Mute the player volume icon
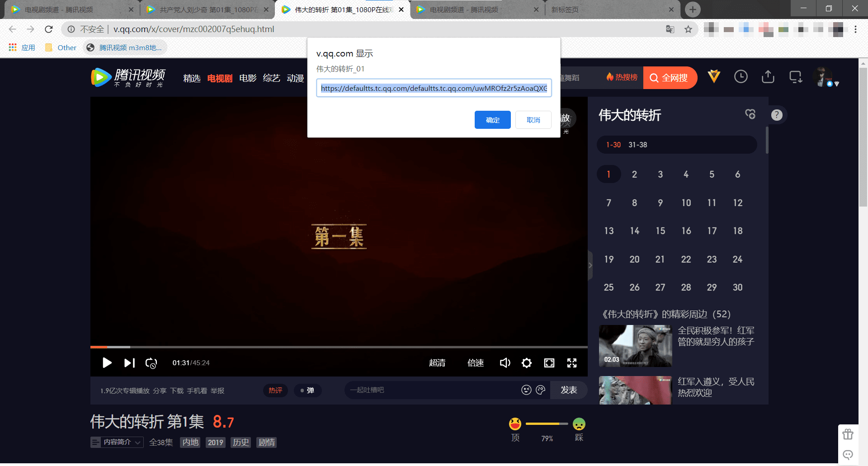This screenshot has height=466, width=868. point(505,363)
